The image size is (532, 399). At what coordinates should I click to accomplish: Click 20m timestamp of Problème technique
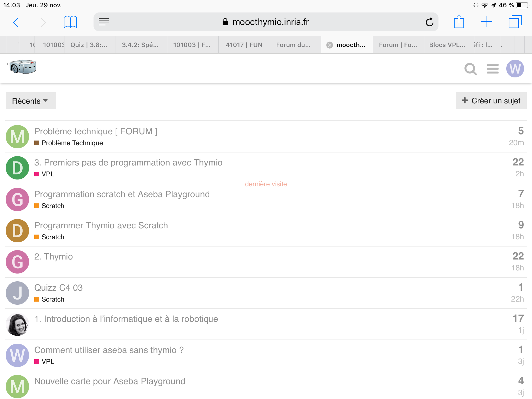516,143
